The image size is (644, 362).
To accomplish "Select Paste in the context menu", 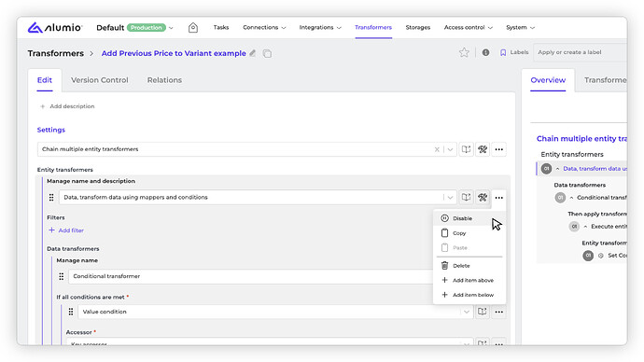I will [x=469, y=248].
